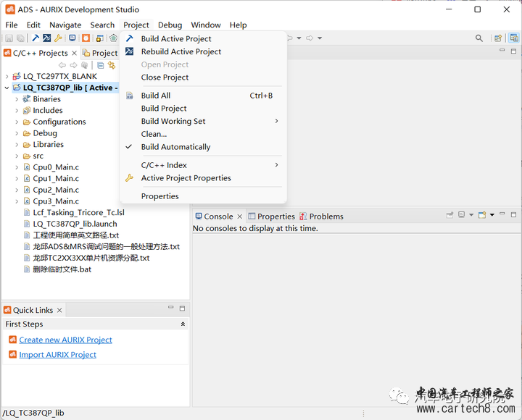Select Lcf_Tasking_Tricore_Tc.lsl file
The height and width of the screenshot is (420, 522).
pos(78,212)
